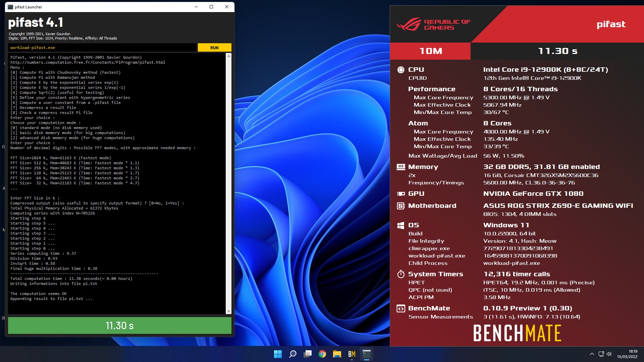Open File Explorer from the taskbar

pyautogui.click(x=337, y=354)
